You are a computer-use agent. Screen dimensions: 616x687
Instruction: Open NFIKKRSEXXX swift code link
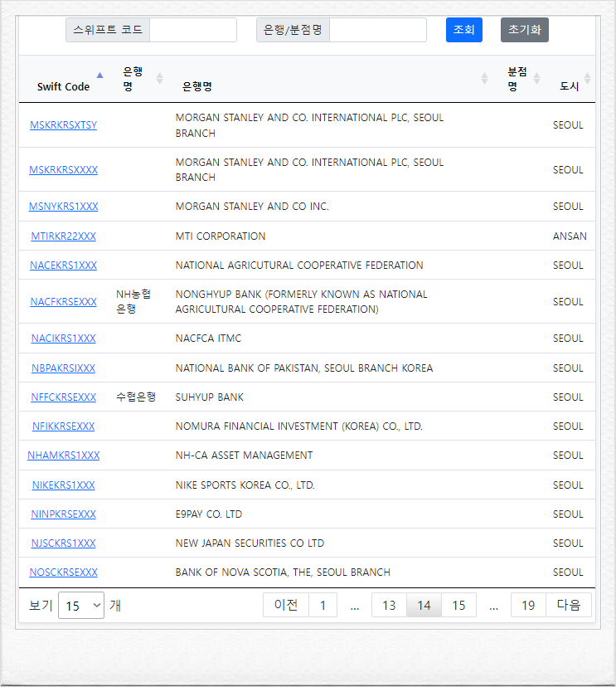pos(64,426)
